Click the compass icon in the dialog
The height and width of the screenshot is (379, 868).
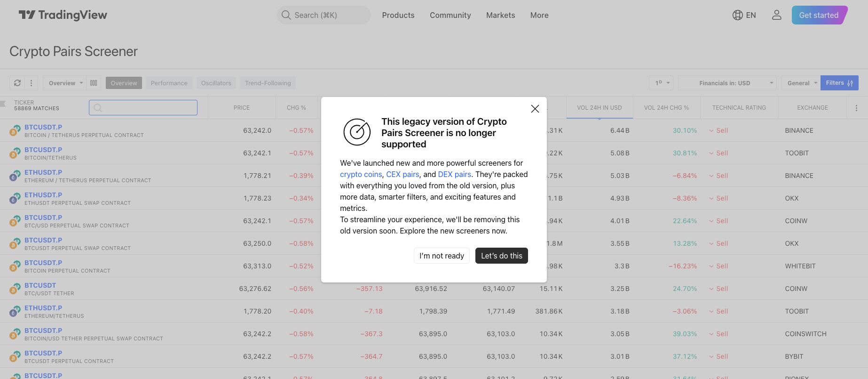(357, 132)
